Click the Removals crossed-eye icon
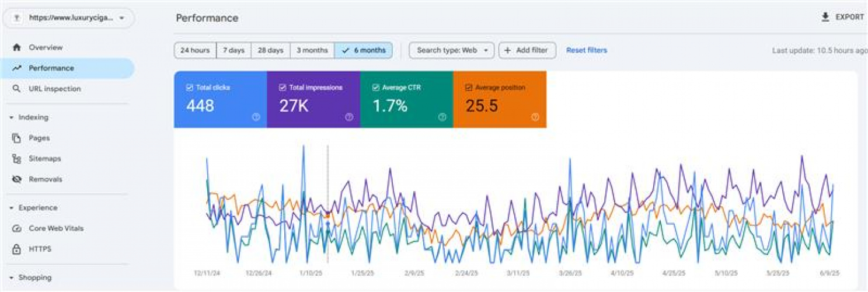This screenshot has width=868, height=292. pos(17,179)
